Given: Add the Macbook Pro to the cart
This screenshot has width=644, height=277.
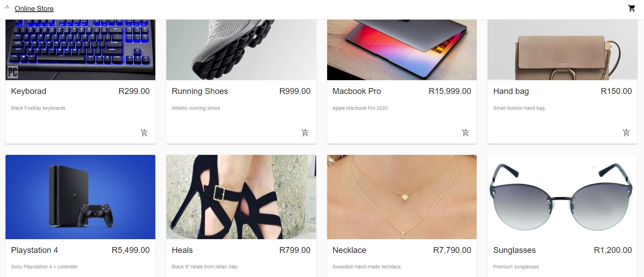Looking at the screenshot, I should click(x=465, y=132).
